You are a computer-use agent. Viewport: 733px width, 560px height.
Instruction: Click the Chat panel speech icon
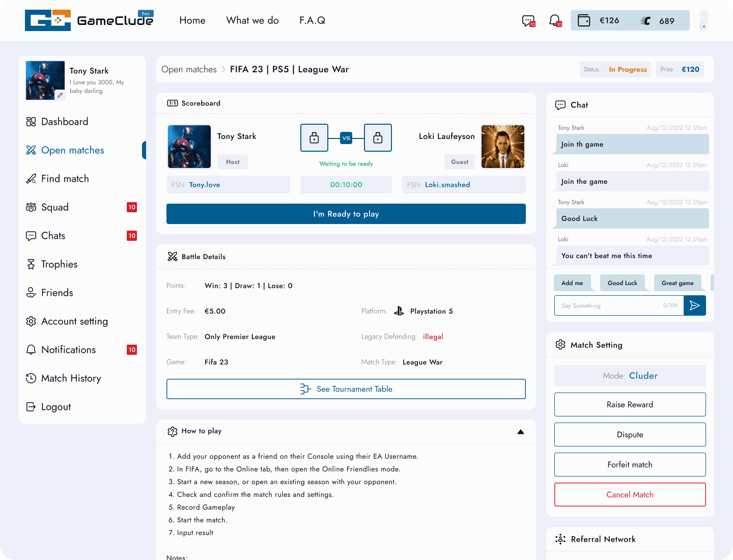coord(560,105)
